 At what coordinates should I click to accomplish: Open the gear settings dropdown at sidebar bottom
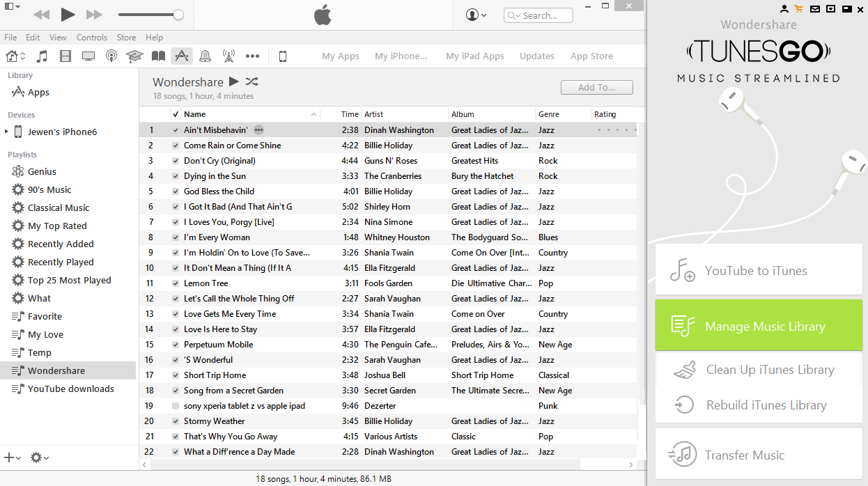[x=40, y=457]
